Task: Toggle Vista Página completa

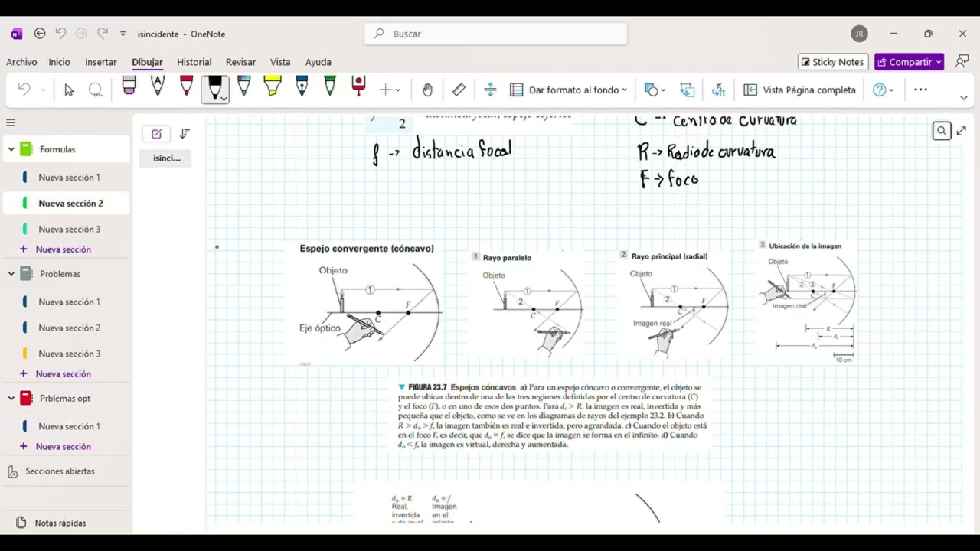Action: click(800, 90)
